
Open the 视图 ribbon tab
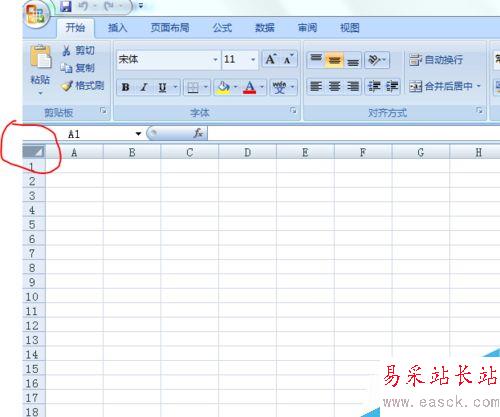pos(349,28)
